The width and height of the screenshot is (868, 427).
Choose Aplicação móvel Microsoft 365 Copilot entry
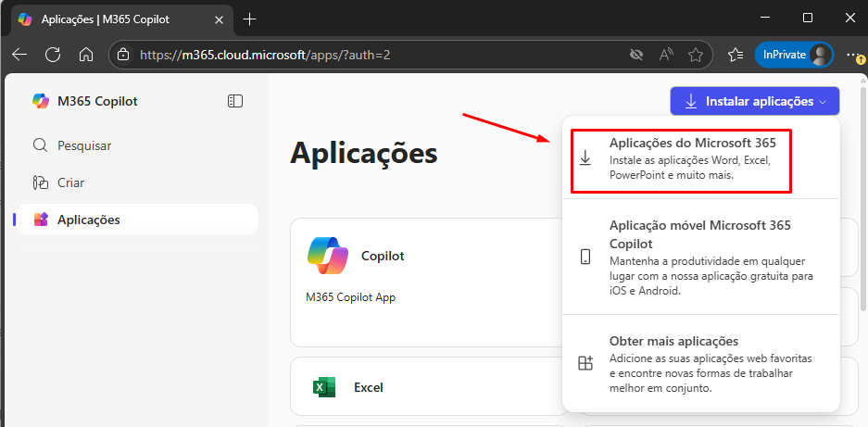(701, 257)
